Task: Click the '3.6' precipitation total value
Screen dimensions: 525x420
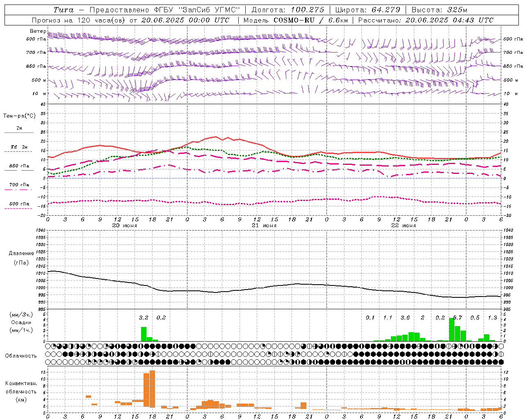Action: 405,317
